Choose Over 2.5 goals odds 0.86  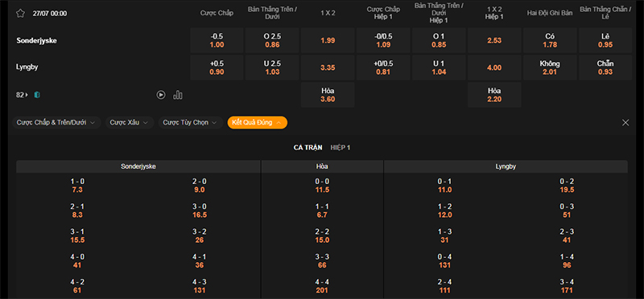[x=272, y=41]
